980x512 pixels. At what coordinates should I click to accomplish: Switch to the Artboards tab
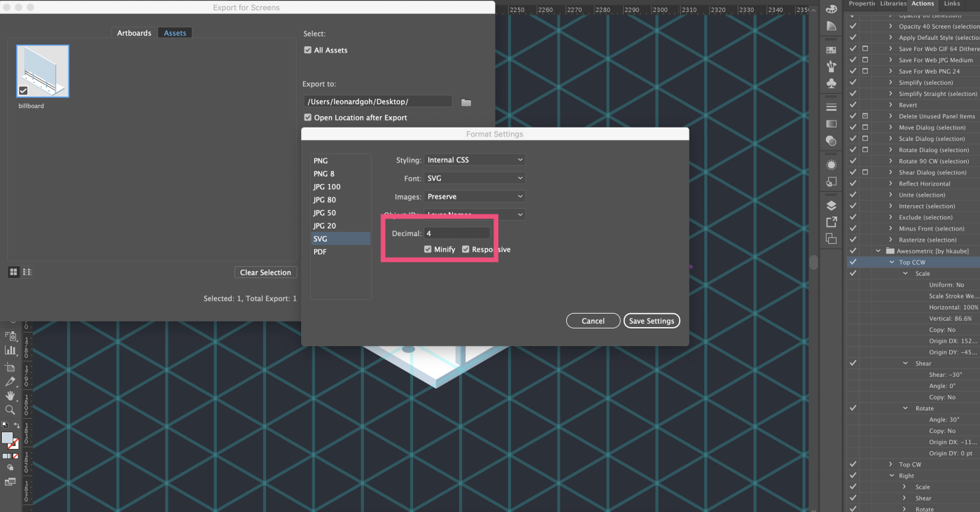point(134,33)
